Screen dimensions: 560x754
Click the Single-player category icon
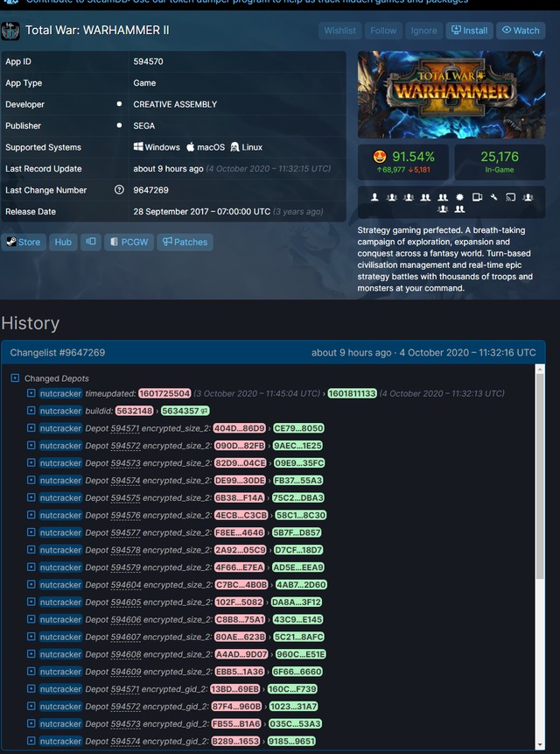pyautogui.click(x=374, y=197)
